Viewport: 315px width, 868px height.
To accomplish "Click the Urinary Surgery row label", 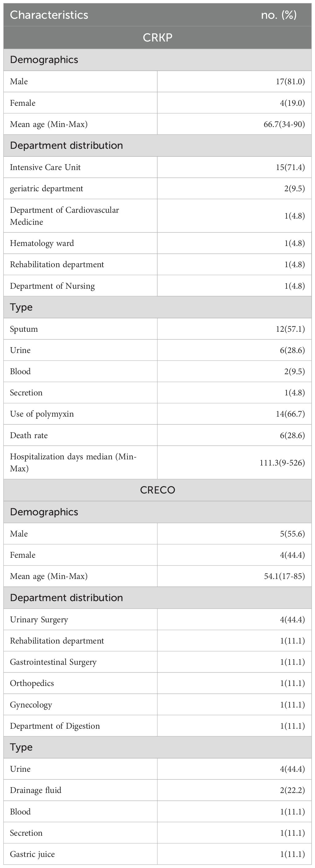I will (x=39, y=619).
